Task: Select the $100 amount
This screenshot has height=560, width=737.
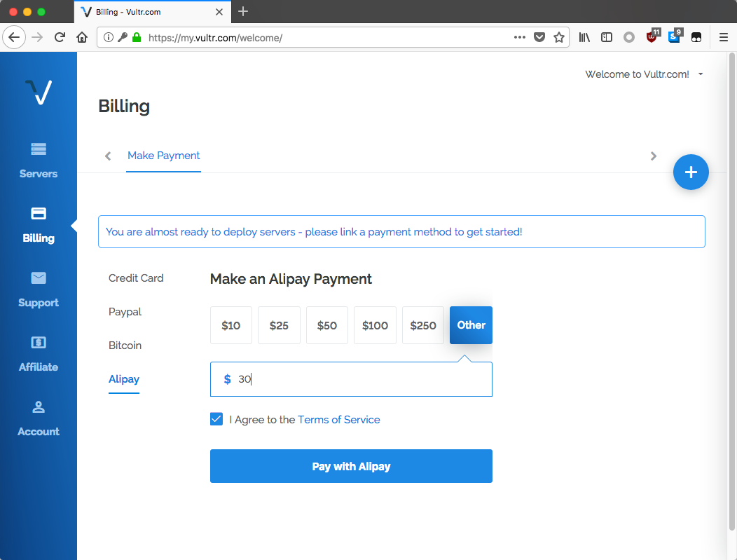Action: click(x=375, y=325)
